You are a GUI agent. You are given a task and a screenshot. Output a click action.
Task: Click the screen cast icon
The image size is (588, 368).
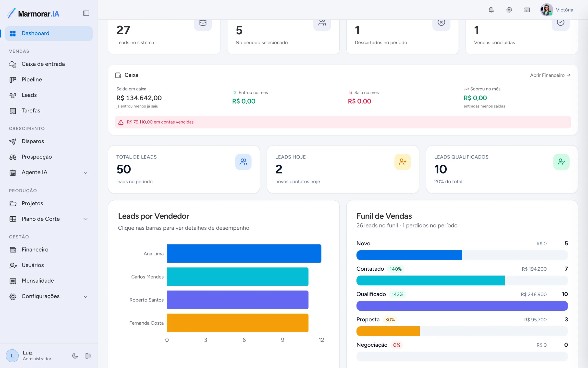click(527, 10)
